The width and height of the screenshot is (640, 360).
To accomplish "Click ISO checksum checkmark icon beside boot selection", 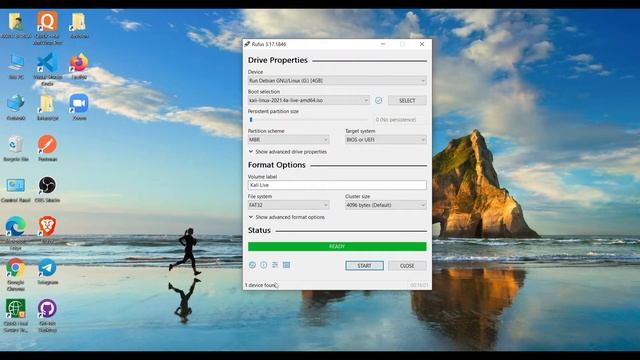I will click(379, 100).
